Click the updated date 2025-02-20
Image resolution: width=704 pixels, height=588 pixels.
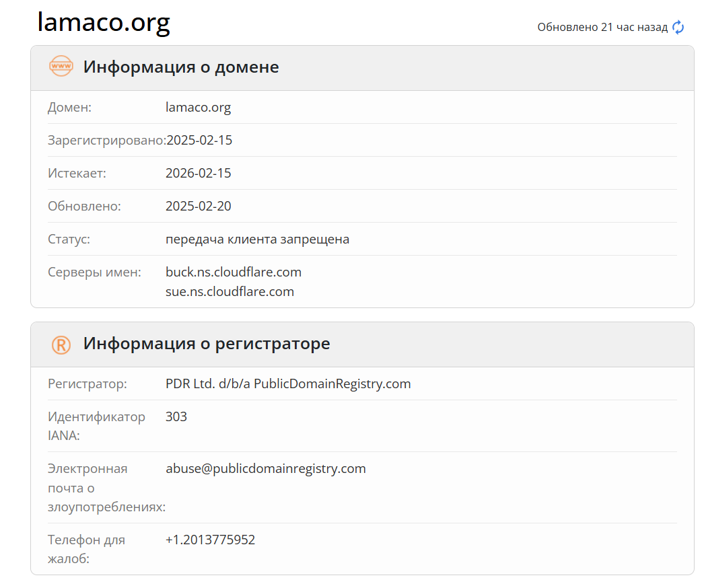198,206
